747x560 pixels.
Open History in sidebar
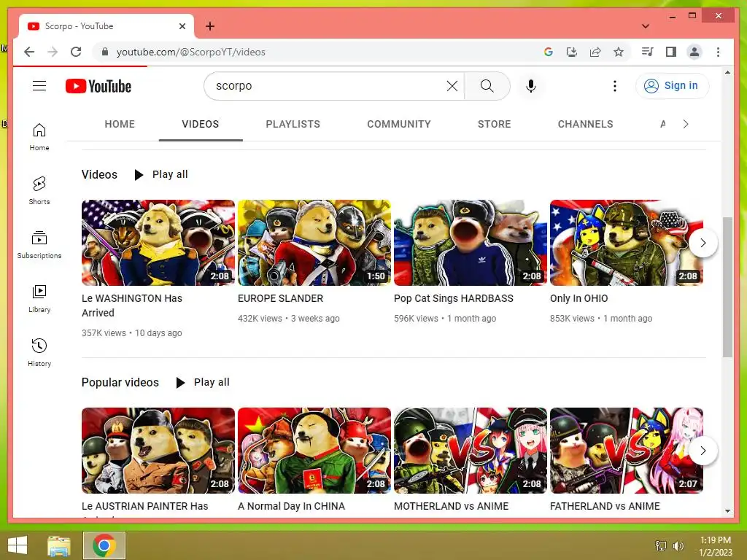point(39,352)
